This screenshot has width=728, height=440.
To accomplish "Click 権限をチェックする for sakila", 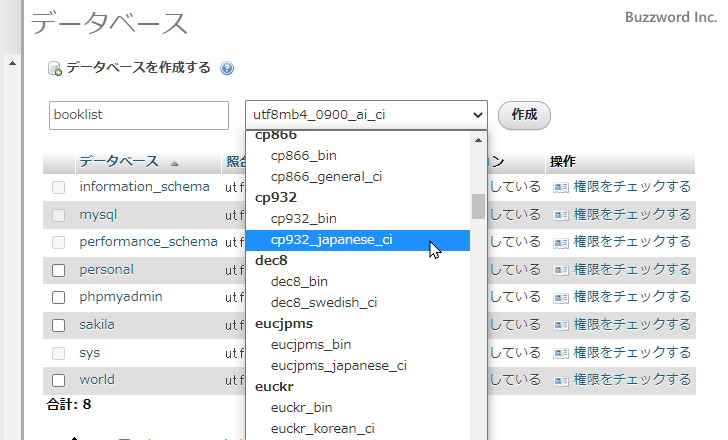I will point(632,325).
